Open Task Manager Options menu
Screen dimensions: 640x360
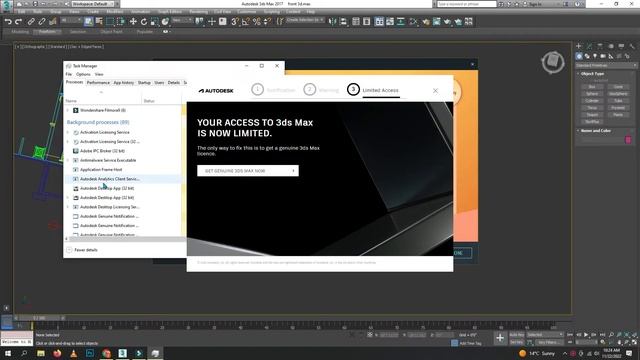[83, 74]
